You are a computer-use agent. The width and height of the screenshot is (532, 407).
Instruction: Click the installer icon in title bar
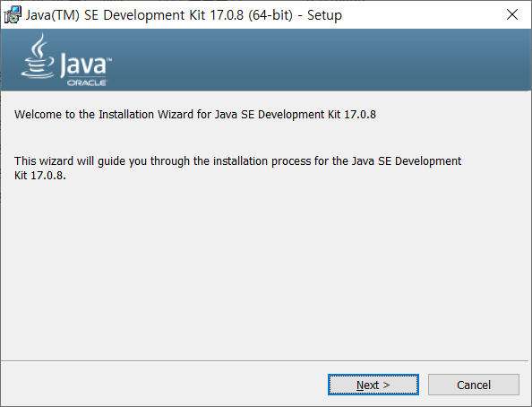[13, 15]
